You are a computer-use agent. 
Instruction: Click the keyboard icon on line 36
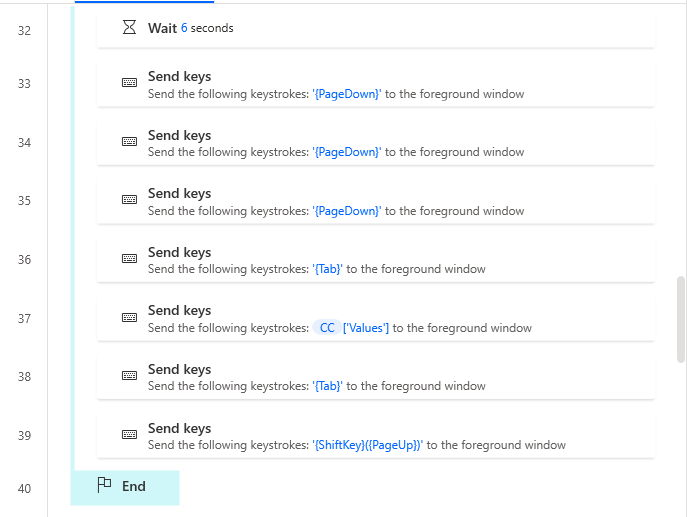(x=129, y=259)
